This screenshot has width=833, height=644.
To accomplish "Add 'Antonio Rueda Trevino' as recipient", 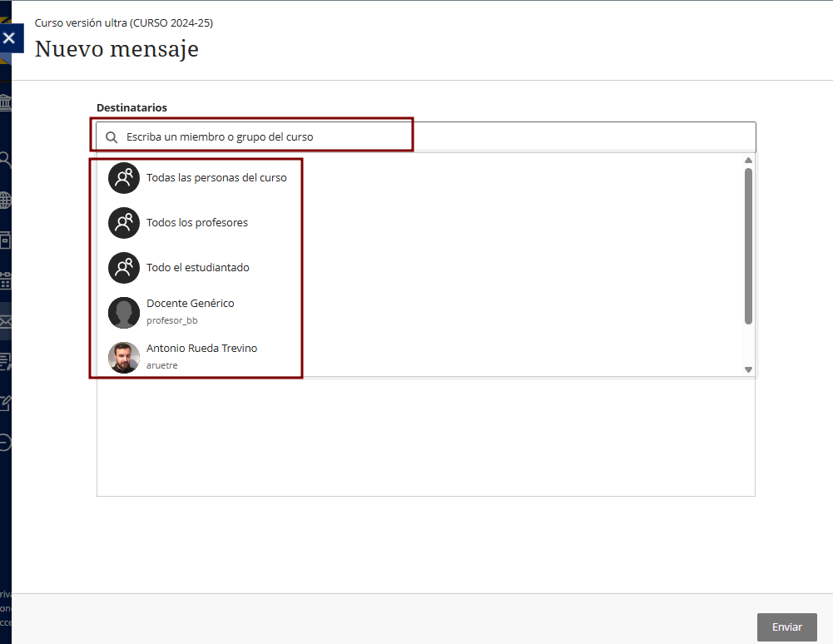I will (202, 349).
